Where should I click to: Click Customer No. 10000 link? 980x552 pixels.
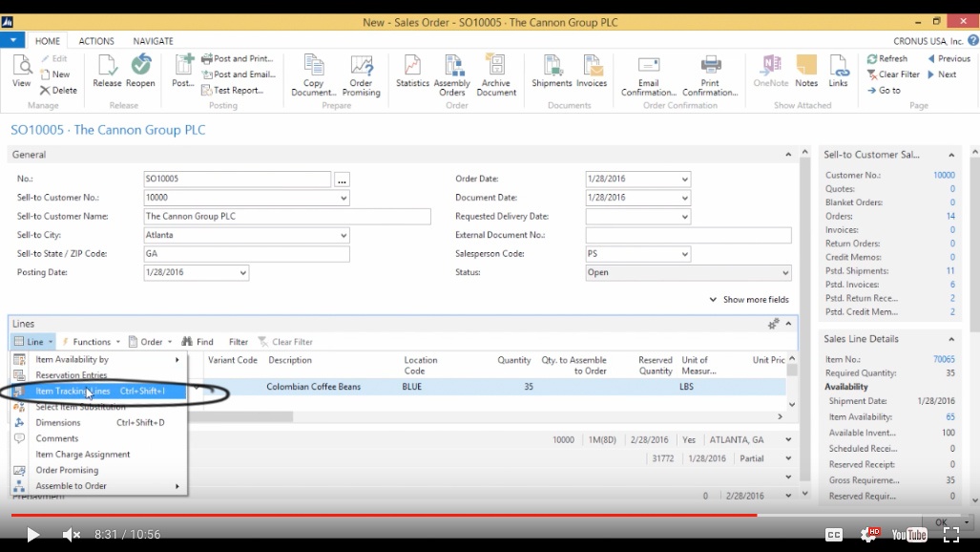click(x=944, y=175)
